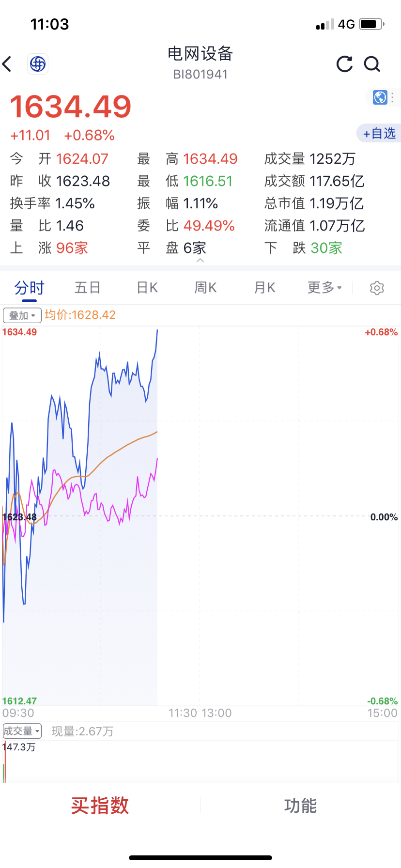Tap the 功能 button
Image resolution: width=401 pixels, height=868 pixels.
[300, 806]
